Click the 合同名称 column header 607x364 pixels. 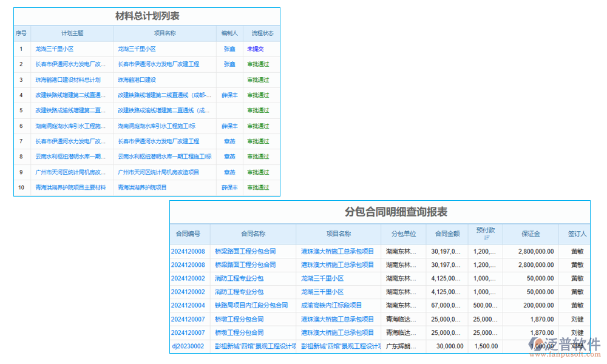tap(253, 234)
